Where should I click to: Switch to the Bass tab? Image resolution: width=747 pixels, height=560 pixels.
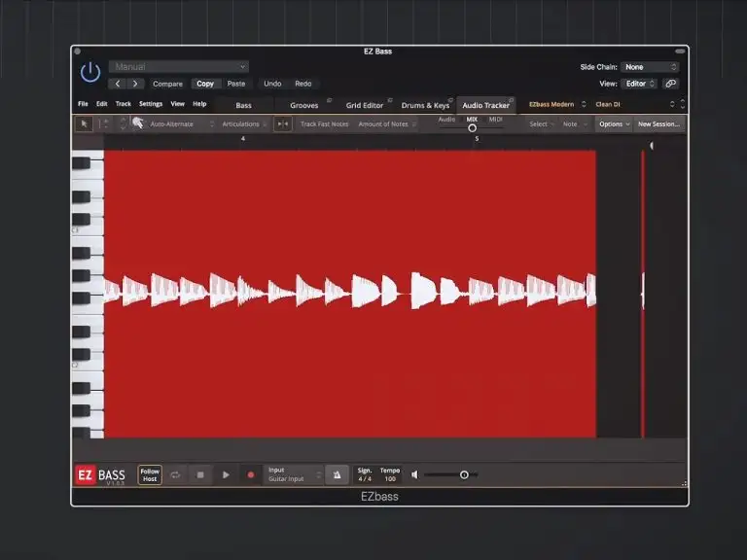[x=243, y=105]
